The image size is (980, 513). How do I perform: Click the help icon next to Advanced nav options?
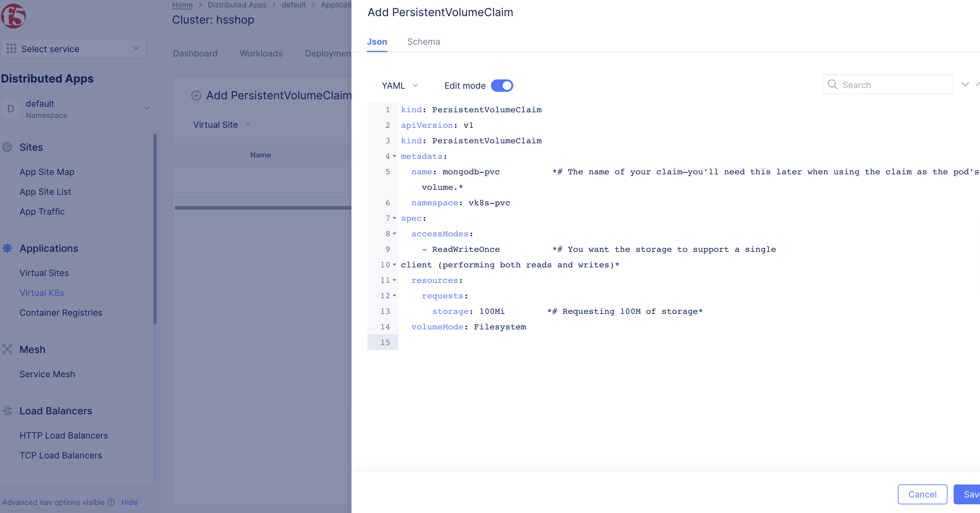(x=111, y=502)
